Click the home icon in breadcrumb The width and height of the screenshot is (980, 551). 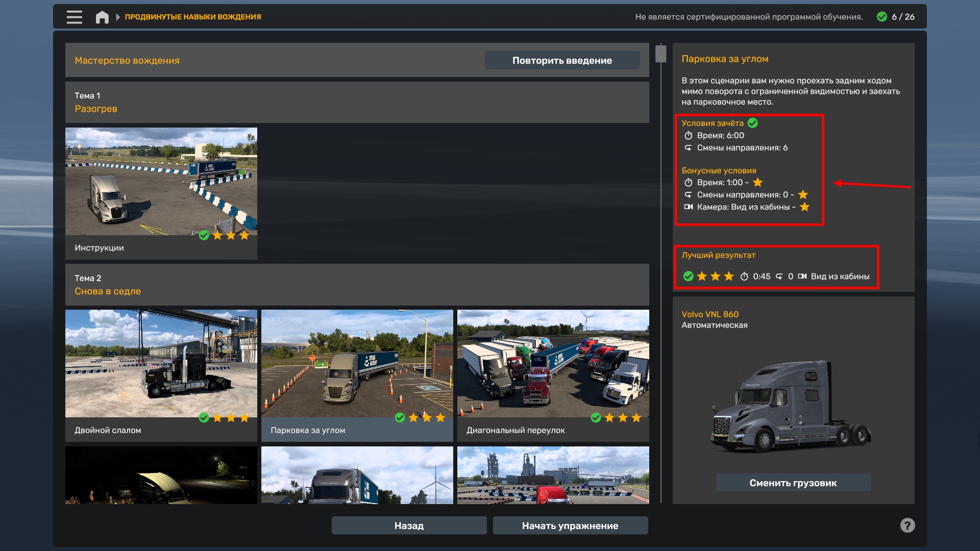102,17
